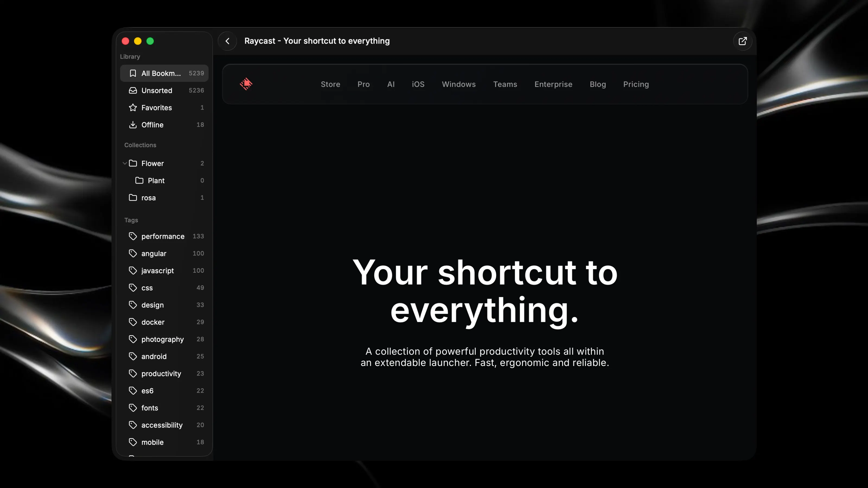Click the javascript tag label
This screenshot has height=488, width=868.
(158, 271)
